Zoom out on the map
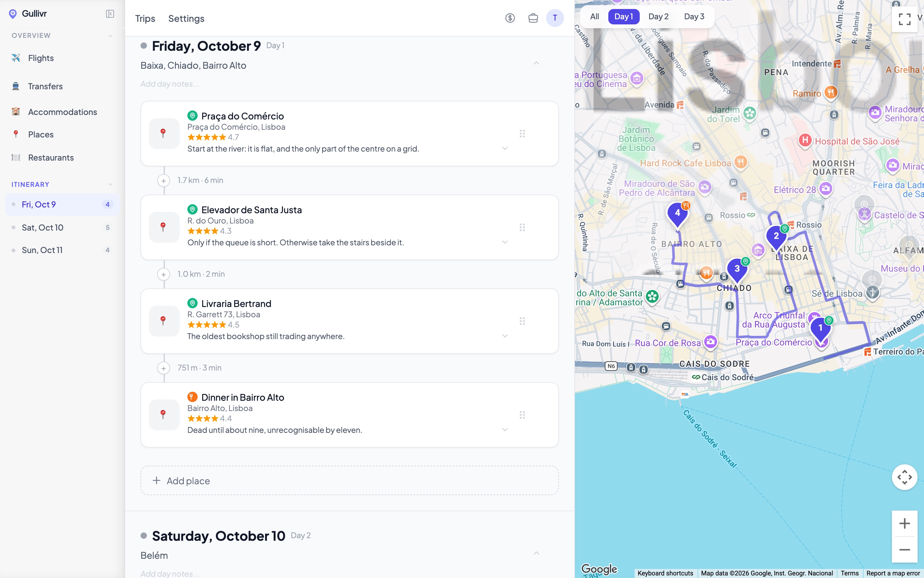Image resolution: width=924 pixels, height=578 pixels. (904, 550)
